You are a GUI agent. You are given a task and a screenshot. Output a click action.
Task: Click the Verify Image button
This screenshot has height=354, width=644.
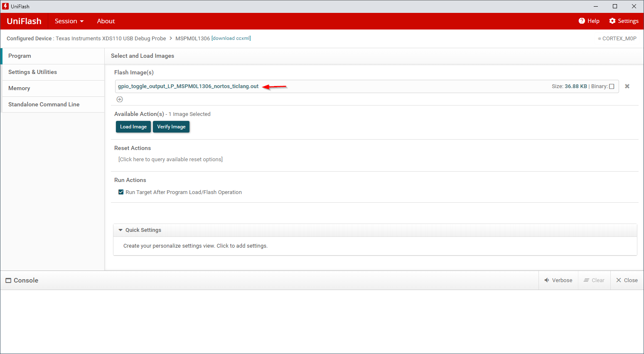pos(171,127)
